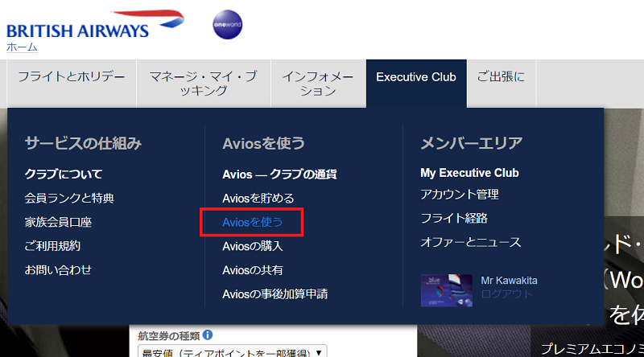Viewport: 644px width, 357px height.
Task: Open オファーとニュース link
Action: click(x=470, y=242)
